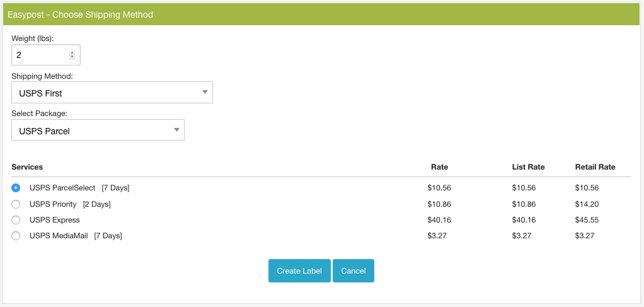
Task: Click the USPS Express service label
Action: 55,220
